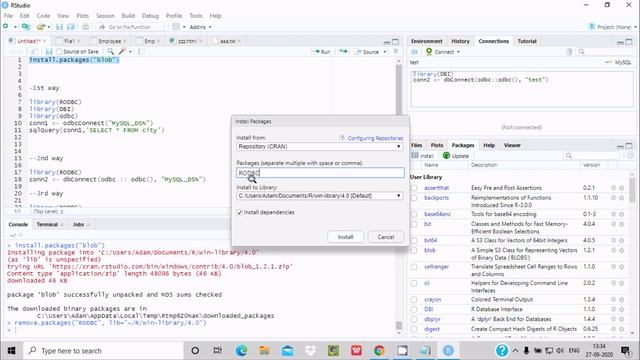Click the Mail app taskbar icon
The width and height of the screenshot is (640, 360).
(x=287, y=351)
